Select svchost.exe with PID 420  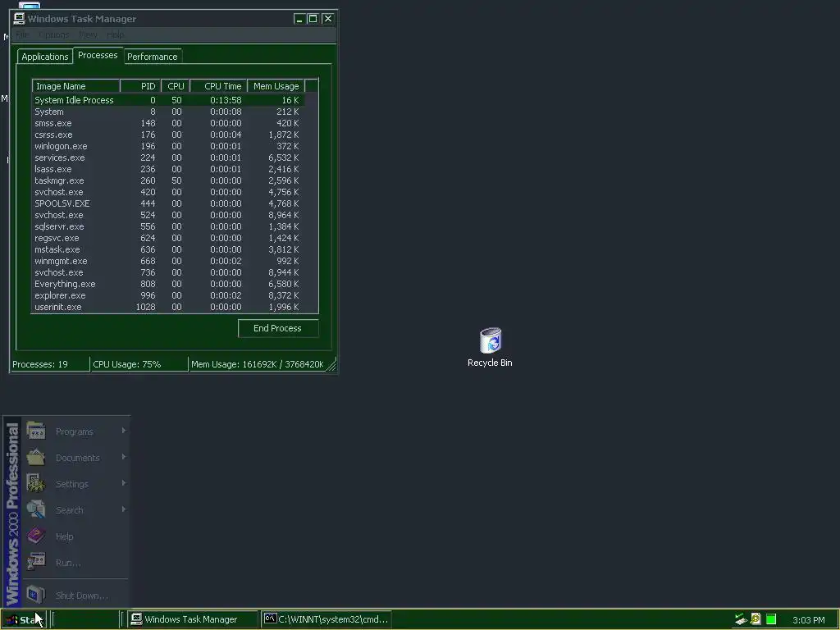coord(168,192)
